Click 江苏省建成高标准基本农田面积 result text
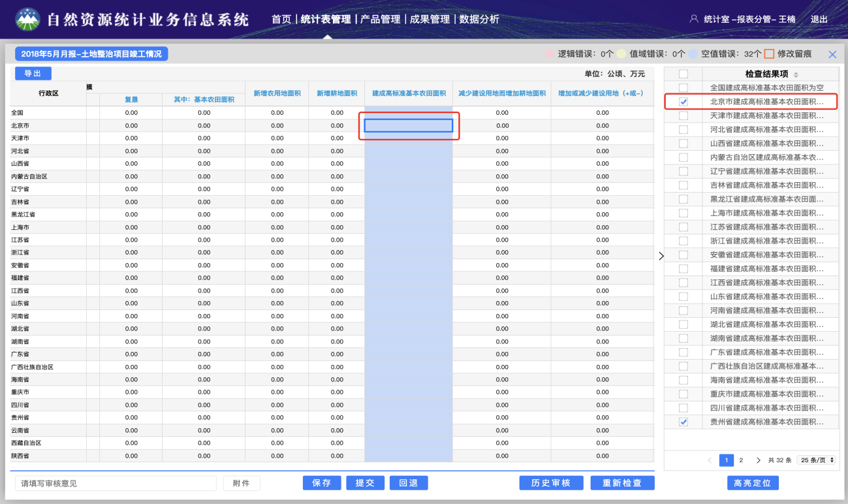 point(767,227)
